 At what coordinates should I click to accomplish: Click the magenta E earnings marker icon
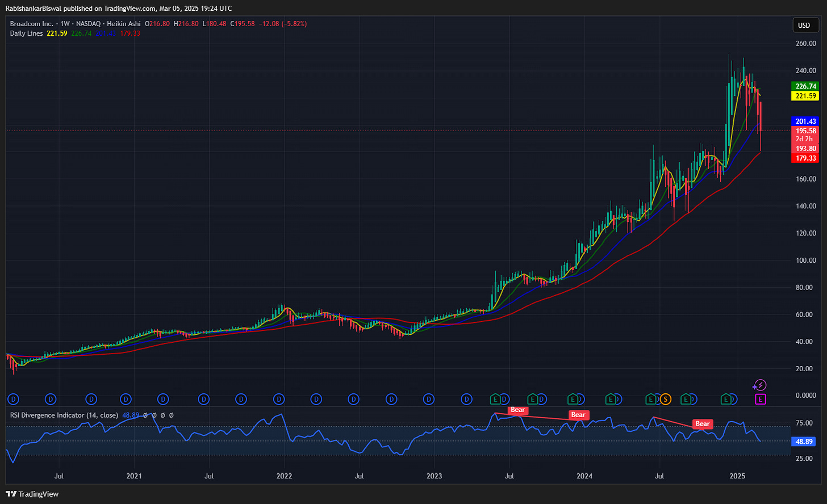pyautogui.click(x=759, y=400)
